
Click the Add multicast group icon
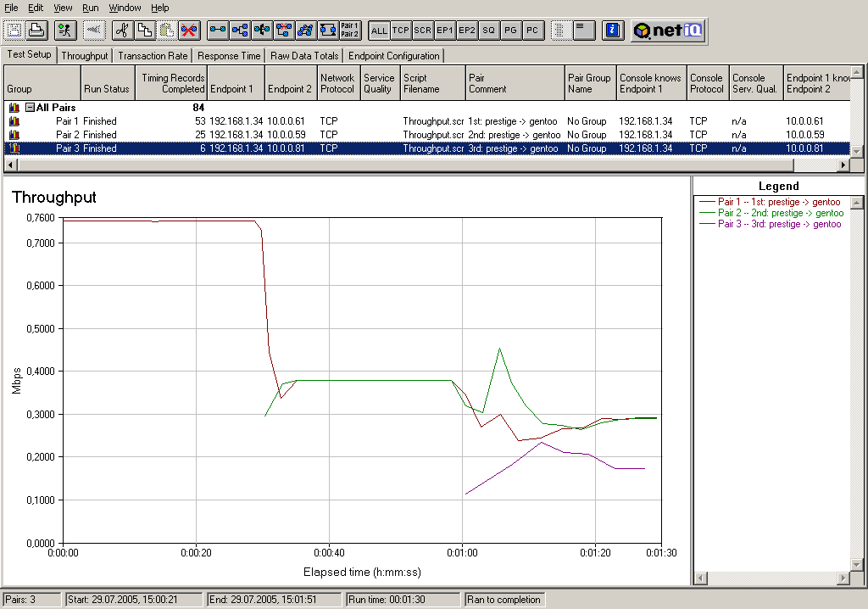pyautogui.click(x=240, y=30)
